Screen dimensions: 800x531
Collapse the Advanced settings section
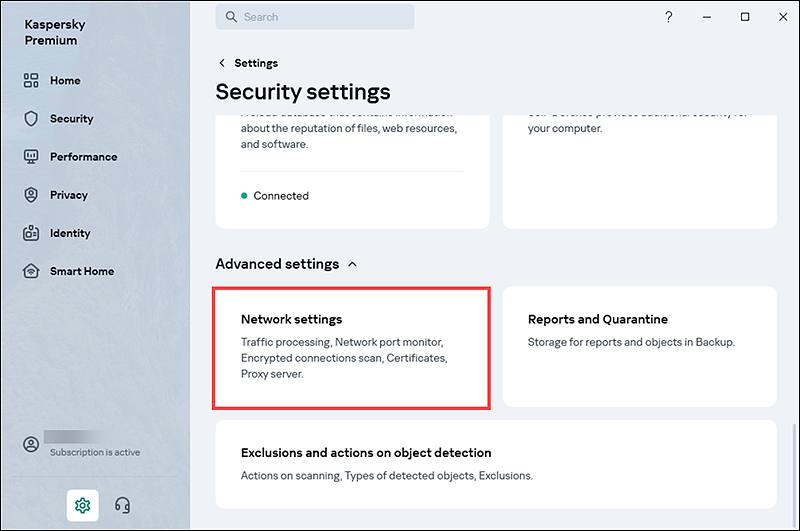pyautogui.click(x=351, y=265)
